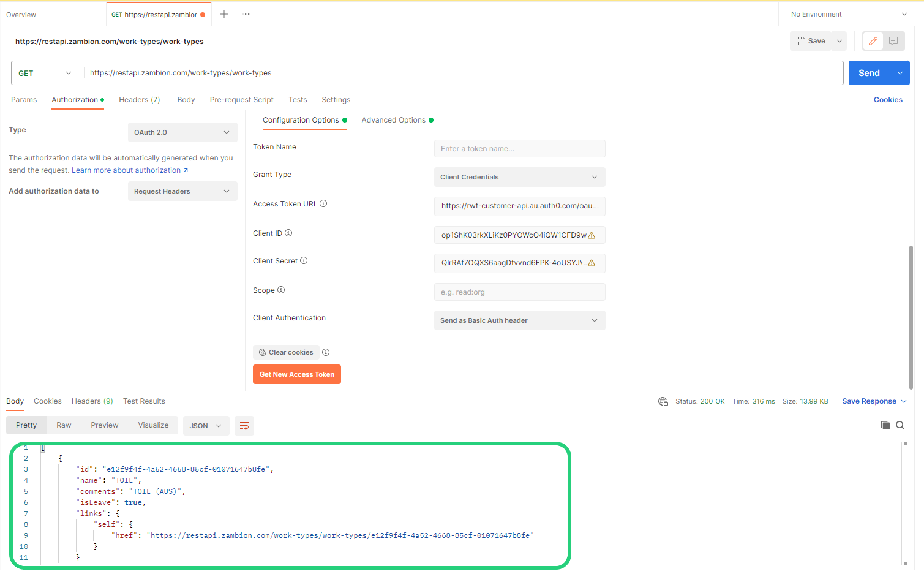Click Get New Access Token
This screenshot has width=924, height=574.
297,374
